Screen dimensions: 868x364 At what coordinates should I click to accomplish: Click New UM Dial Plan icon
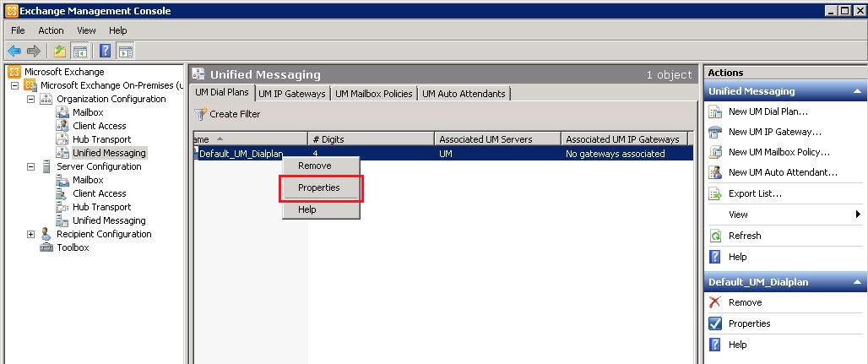(x=715, y=112)
